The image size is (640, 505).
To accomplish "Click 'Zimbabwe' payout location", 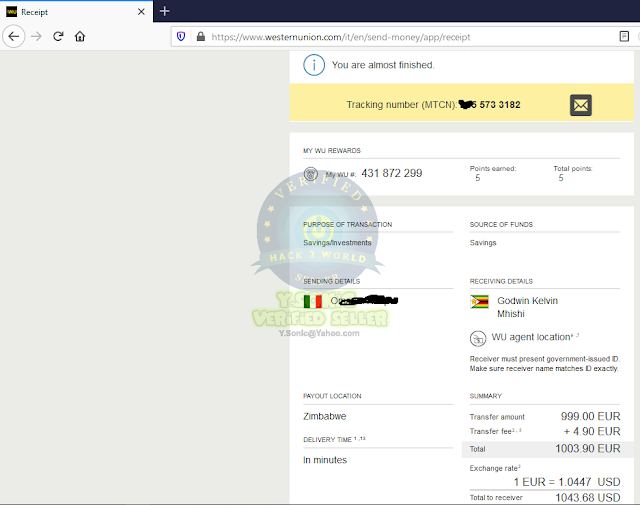I will point(324,416).
